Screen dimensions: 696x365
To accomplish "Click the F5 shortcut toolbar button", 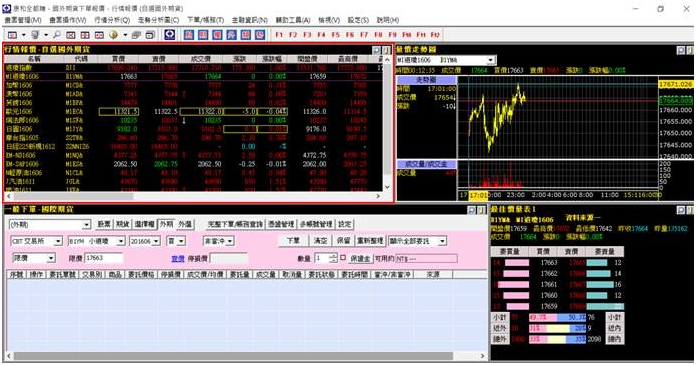I will click(335, 35).
